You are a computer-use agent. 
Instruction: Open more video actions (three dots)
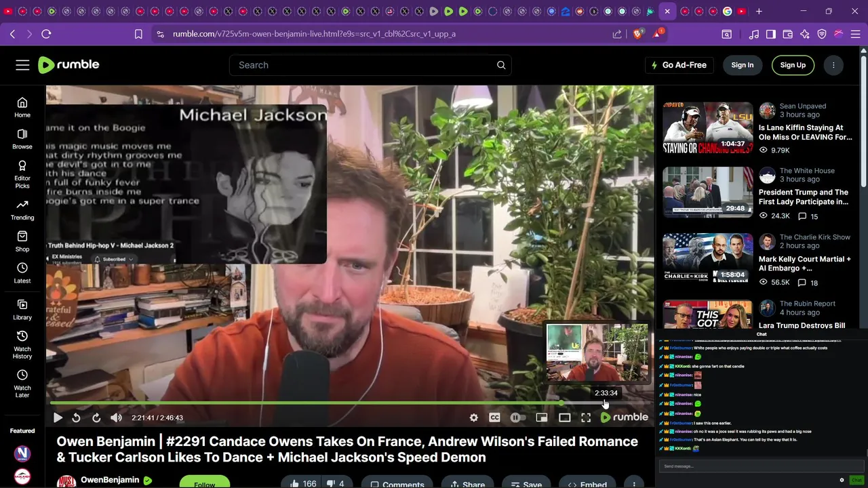click(634, 483)
